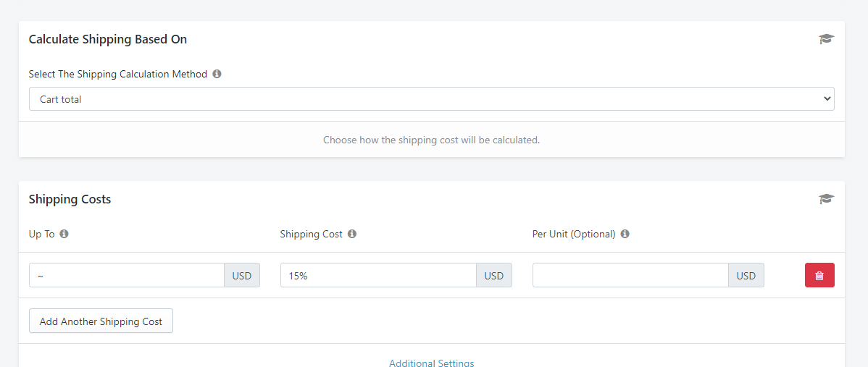Click USD suffix on the Shipping Cost field

click(x=493, y=275)
